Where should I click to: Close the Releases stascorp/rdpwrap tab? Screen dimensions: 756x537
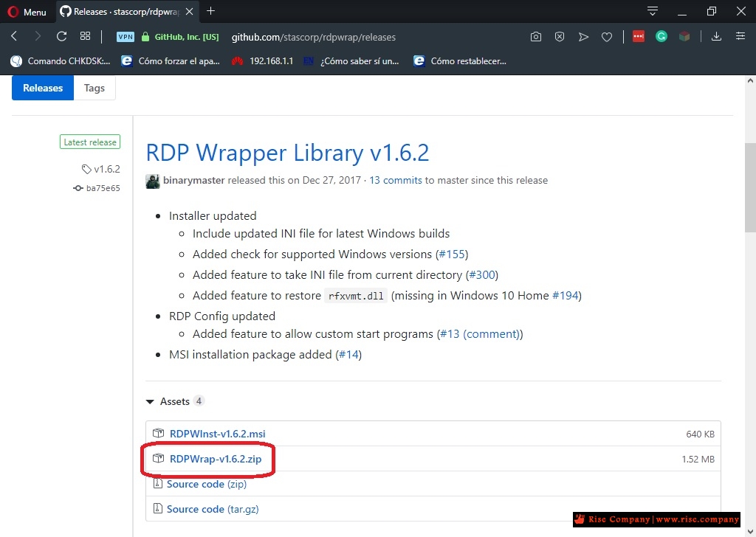pos(190,12)
